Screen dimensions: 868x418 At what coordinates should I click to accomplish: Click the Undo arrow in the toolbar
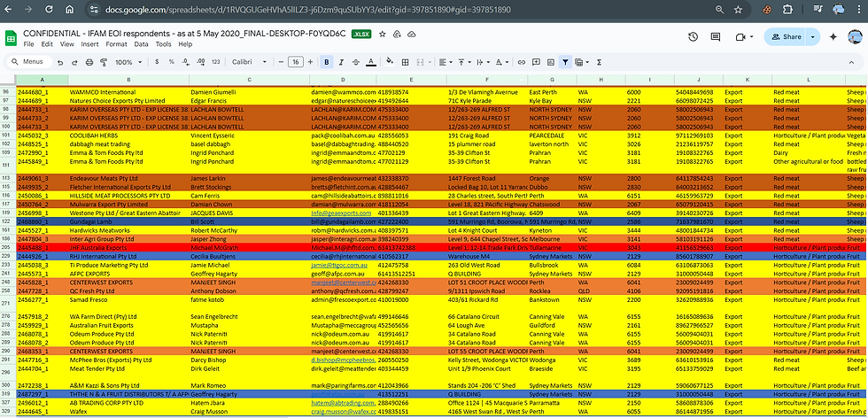(x=60, y=63)
